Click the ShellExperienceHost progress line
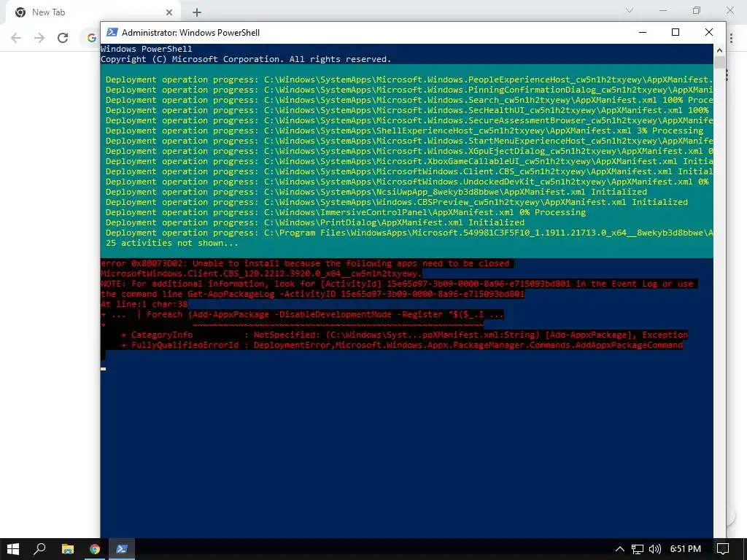 coord(404,131)
